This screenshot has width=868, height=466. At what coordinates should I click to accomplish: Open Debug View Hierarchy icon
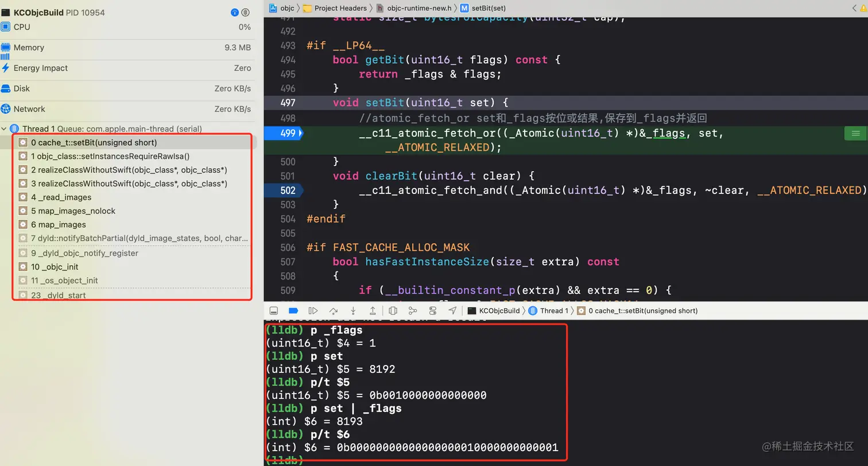(393, 310)
